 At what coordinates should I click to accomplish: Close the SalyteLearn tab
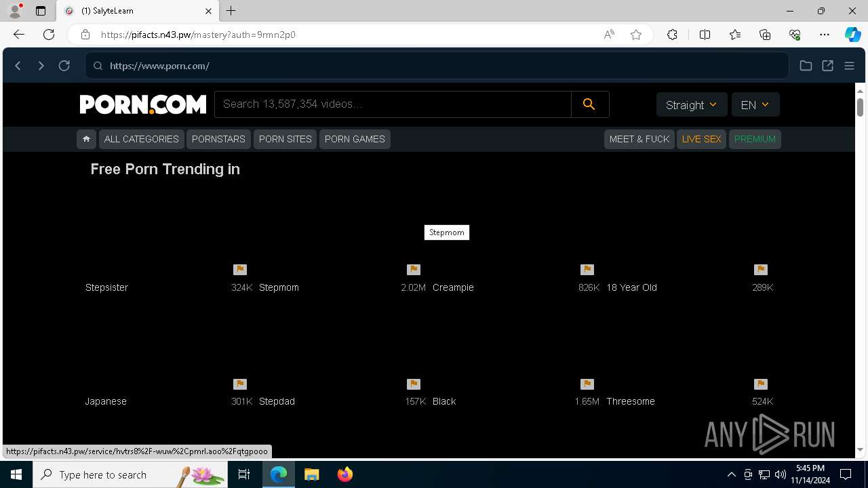(x=209, y=11)
